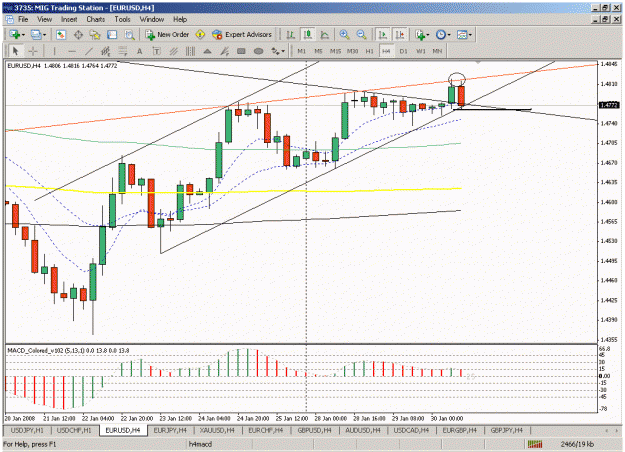Select the Horizontal Line drawing tool
Image resolution: width=625 pixels, height=452 pixels.
(72, 51)
